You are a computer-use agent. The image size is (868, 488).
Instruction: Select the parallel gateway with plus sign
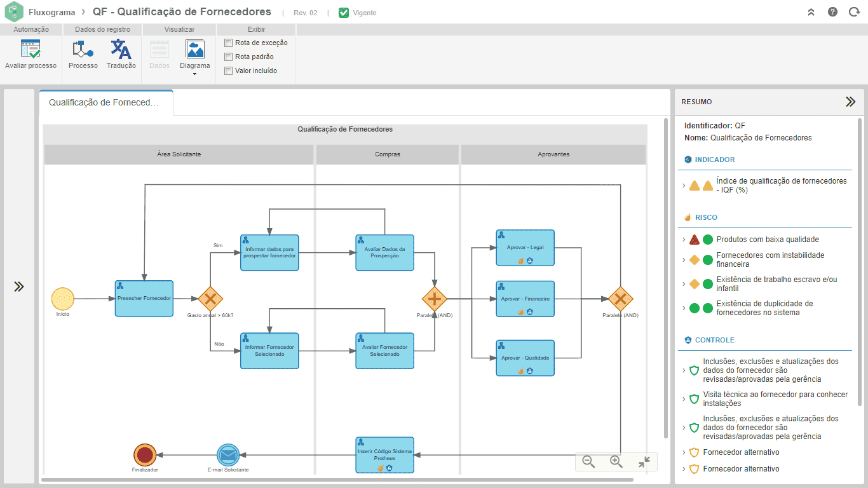(435, 298)
